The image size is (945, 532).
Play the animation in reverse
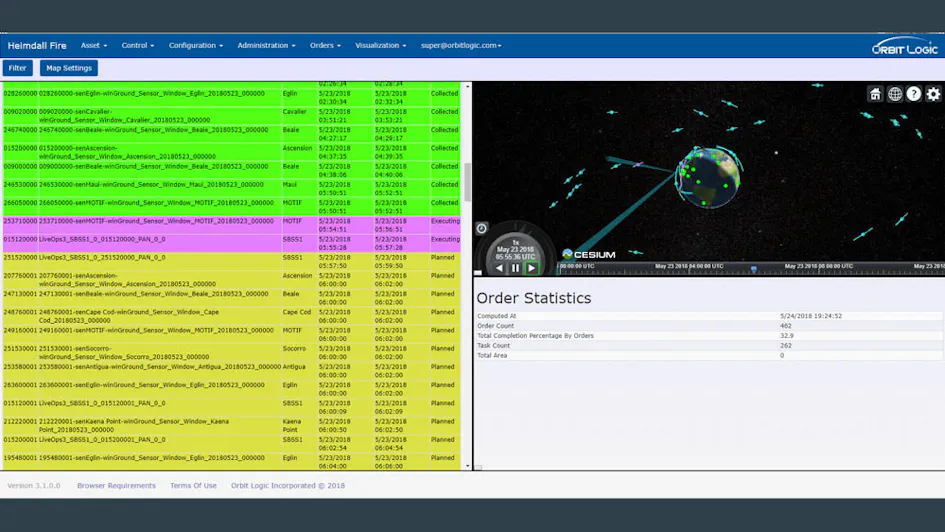pyautogui.click(x=499, y=268)
